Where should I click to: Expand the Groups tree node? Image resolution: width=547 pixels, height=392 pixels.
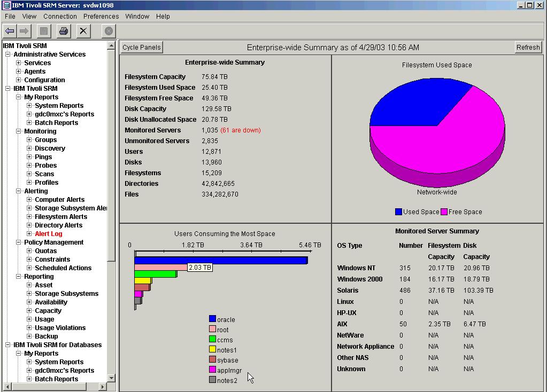tap(29, 140)
